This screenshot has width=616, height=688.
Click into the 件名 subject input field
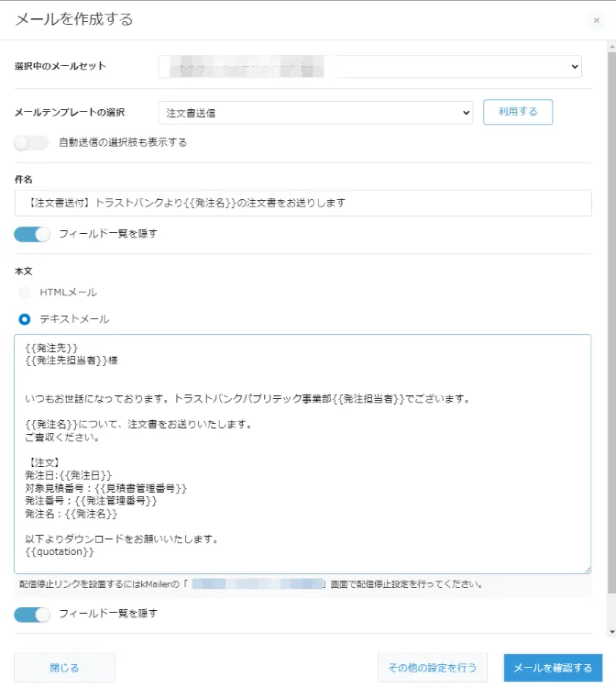(x=302, y=203)
